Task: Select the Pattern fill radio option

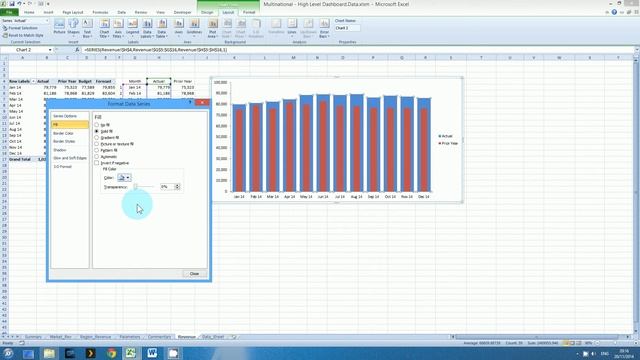Action: click(x=97, y=150)
